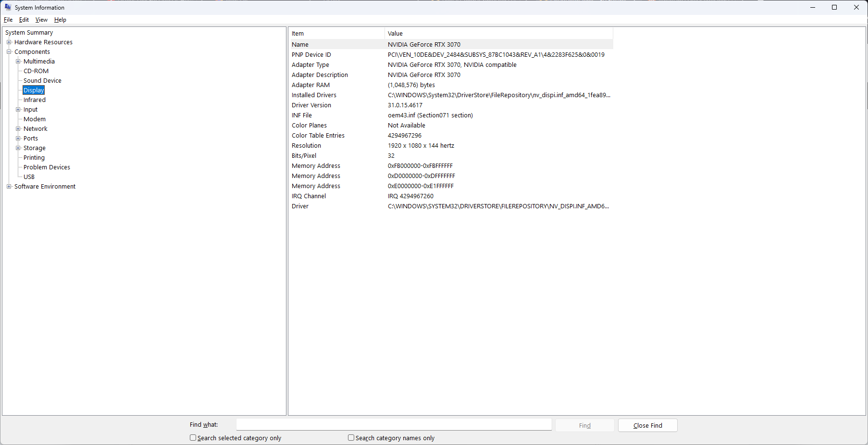The height and width of the screenshot is (445, 868).
Task: Open the File menu
Action: 8,20
